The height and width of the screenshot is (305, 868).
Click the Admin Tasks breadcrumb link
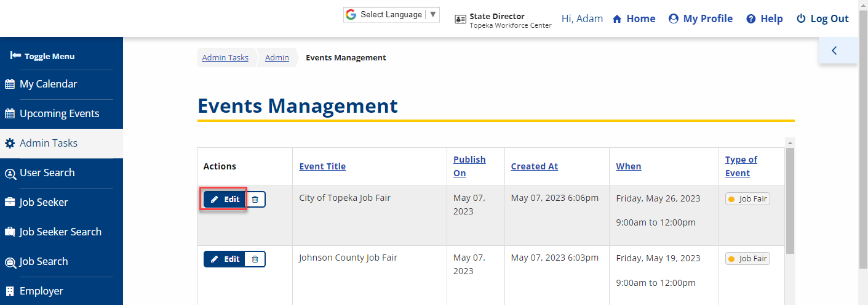[x=225, y=58]
